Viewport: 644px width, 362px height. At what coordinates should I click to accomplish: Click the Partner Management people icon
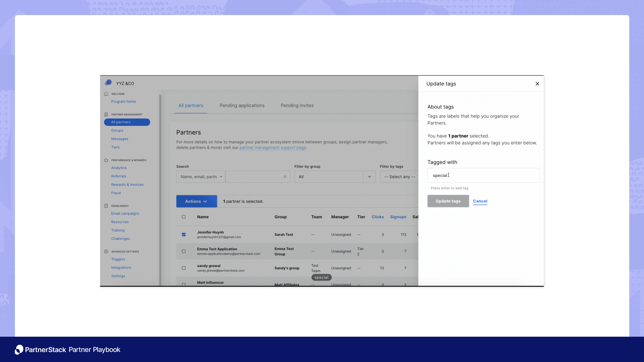pyautogui.click(x=106, y=114)
